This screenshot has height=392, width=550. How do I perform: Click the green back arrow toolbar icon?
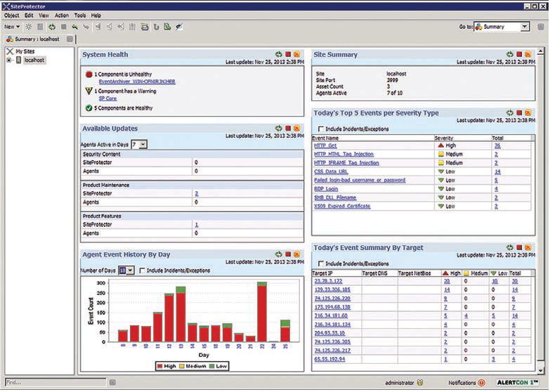(x=74, y=27)
